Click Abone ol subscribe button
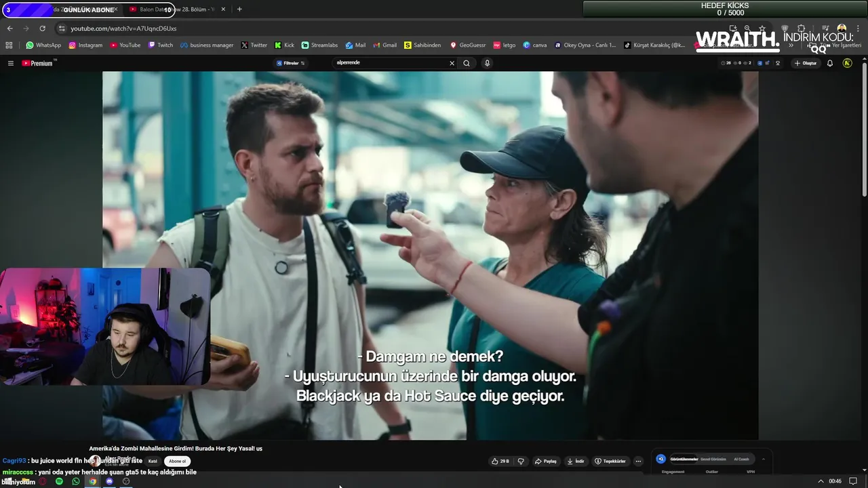This screenshot has height=488, width=868. pyautogui.click(x=177, y=461)
